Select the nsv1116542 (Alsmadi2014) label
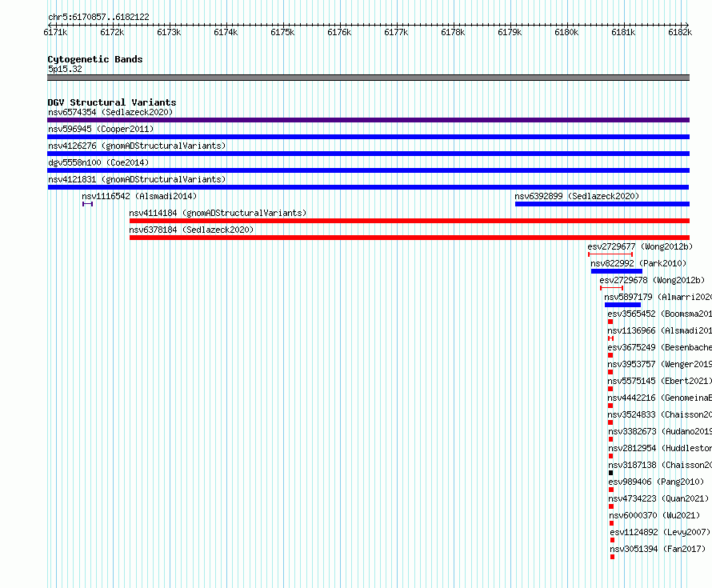The width and height of the screenshot is (712, 588). tap(139, 196)
